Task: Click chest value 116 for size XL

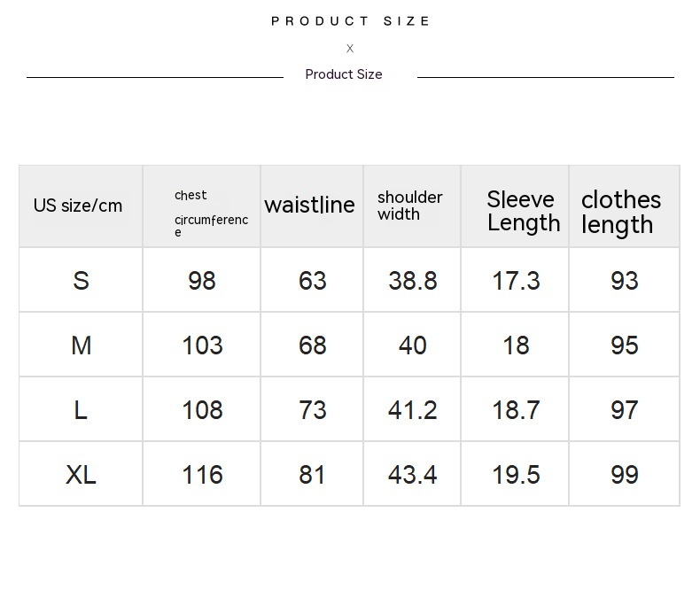Action: 202,475
